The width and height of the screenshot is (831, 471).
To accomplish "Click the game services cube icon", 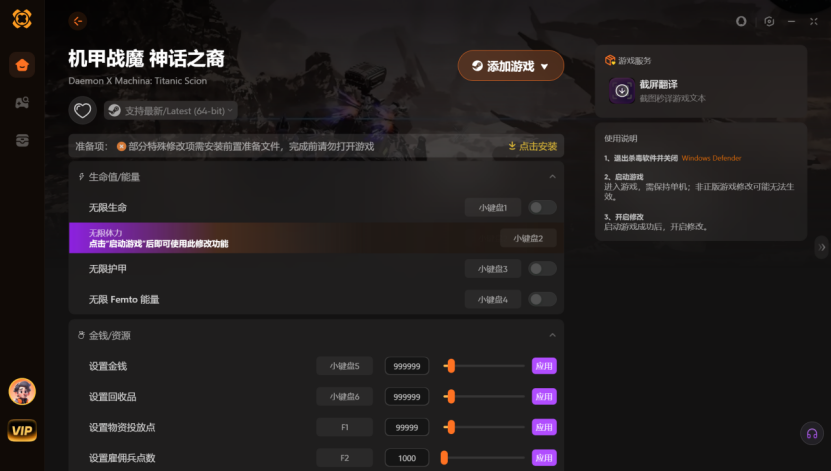I will pyautogui.click(x=610, y=60).
